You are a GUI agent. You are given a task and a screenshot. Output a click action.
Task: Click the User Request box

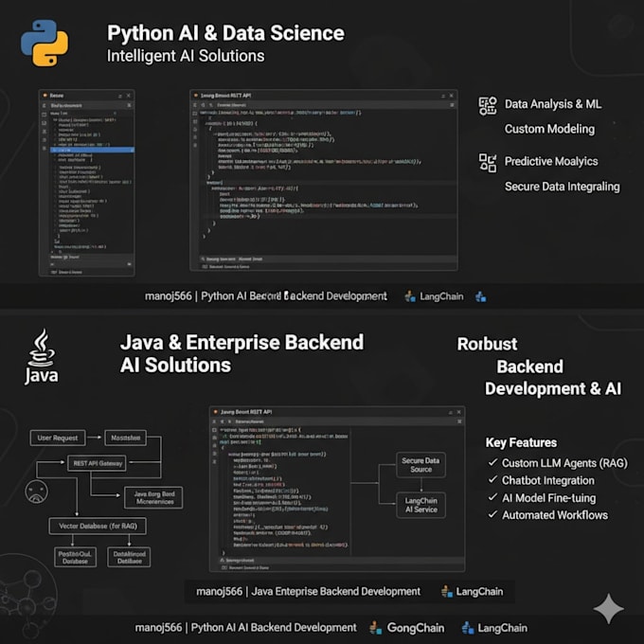click(58, 438)
